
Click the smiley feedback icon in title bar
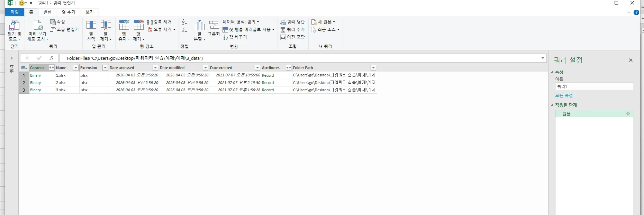[22, 3]
